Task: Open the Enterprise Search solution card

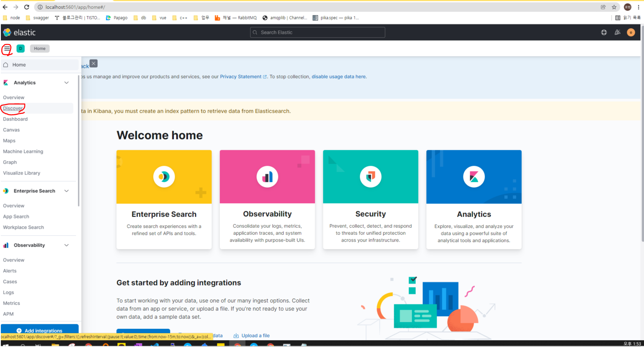Action: point(164,199)
